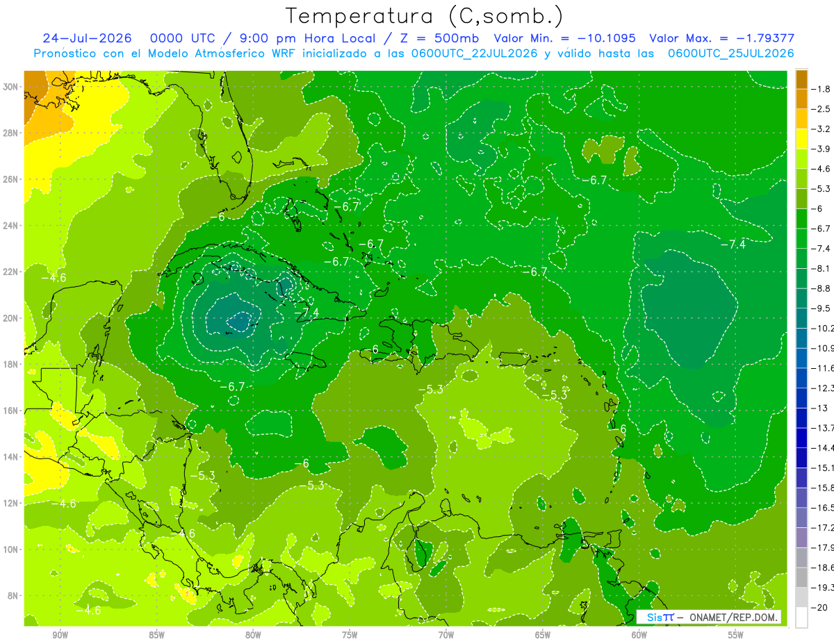
Task: Click the '12N' latitude axis label
Action: [12, 503]
